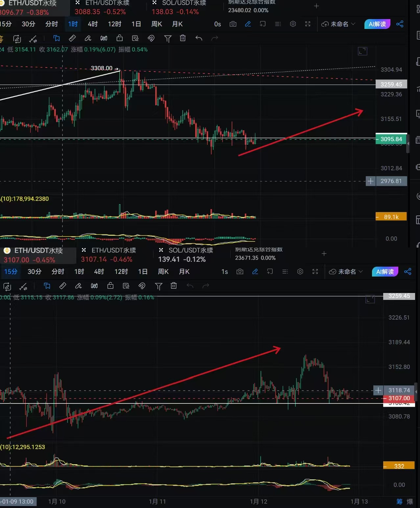Click the filter funnel icon in top chart
The image size is (420, 508).
[x=168, y=39]
